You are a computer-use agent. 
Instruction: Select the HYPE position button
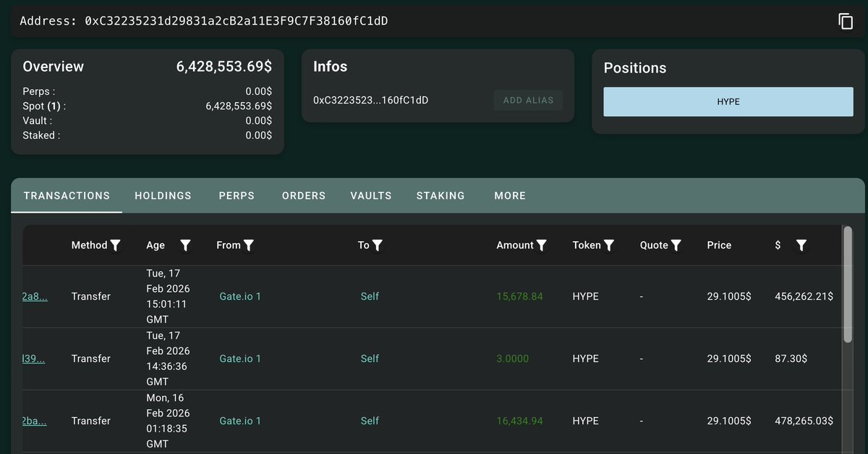(728, 102)
